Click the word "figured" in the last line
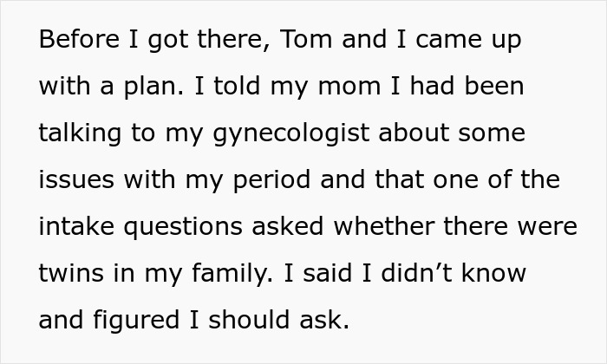Screen dimensions: 607x364 136,321
